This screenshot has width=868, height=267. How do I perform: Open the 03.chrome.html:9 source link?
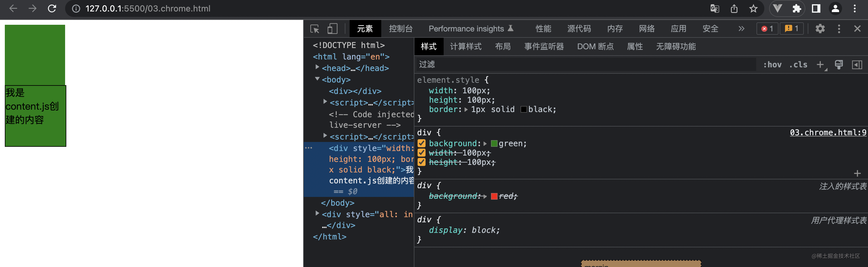coord(828,133)
